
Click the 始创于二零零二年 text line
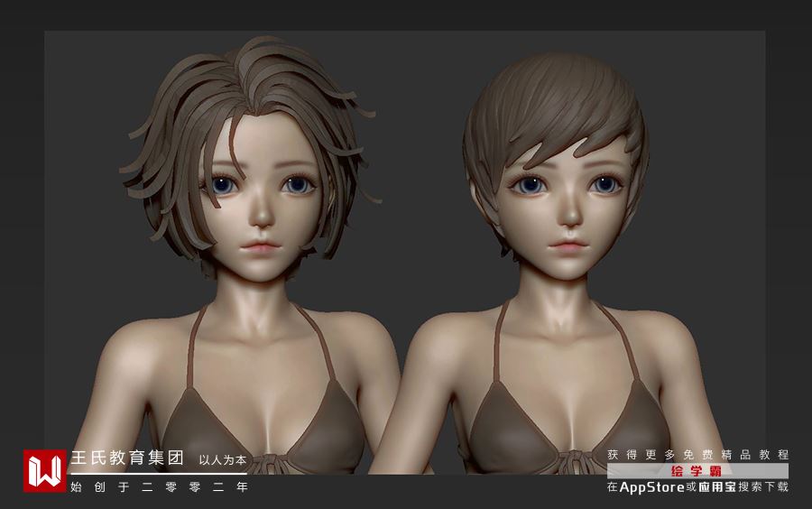160,486
